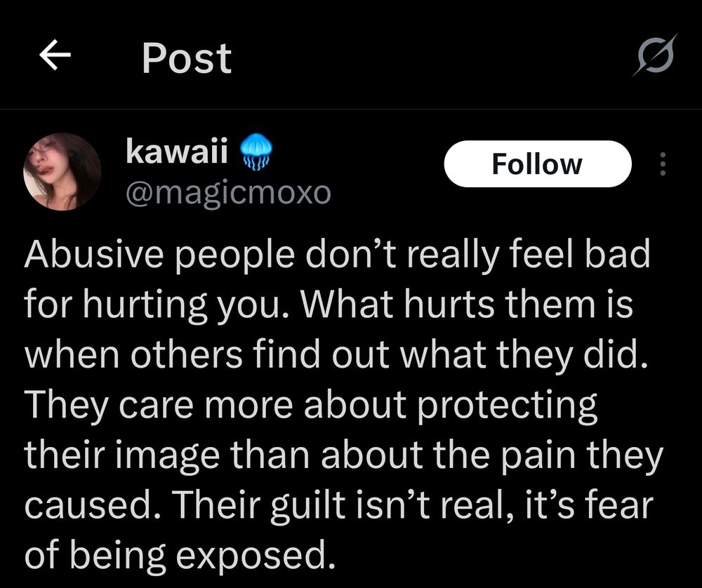This screenshot has height=588, width=702.
Task: Go back using the left arrow
Action: click(x=55, y=55)
